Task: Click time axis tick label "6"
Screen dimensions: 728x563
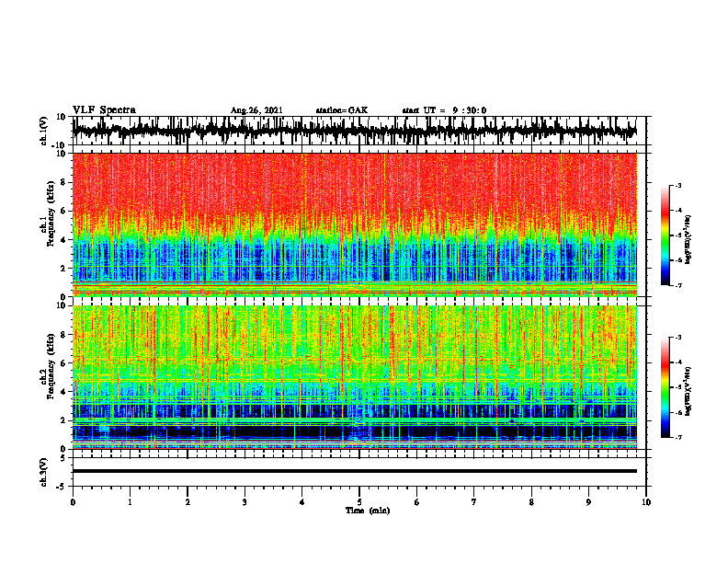Action: tap(417, 502)
